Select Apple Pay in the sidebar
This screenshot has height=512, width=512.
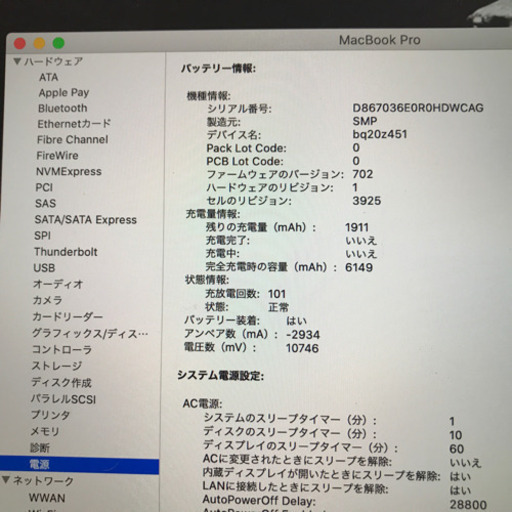(x=64, y=93)
